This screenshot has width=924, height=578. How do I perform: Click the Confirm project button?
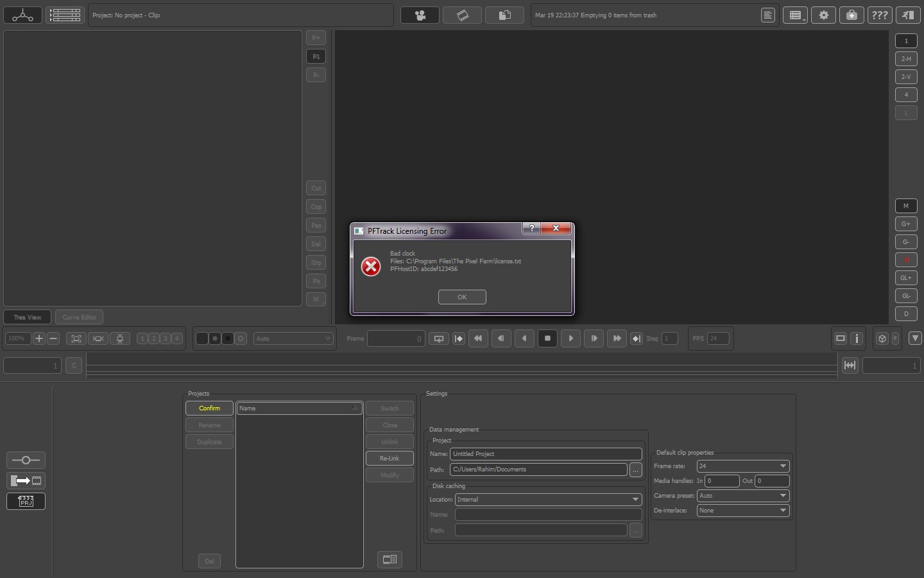[x=209, y=408]
